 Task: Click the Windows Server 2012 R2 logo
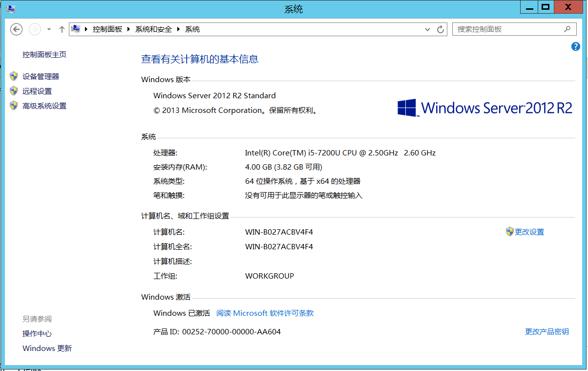point(485,108)
